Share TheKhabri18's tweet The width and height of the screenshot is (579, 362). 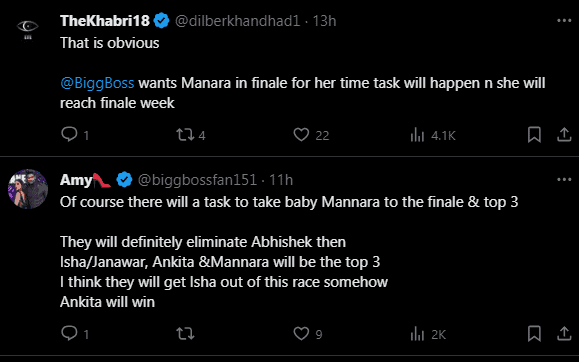click(x=564, y=134)
